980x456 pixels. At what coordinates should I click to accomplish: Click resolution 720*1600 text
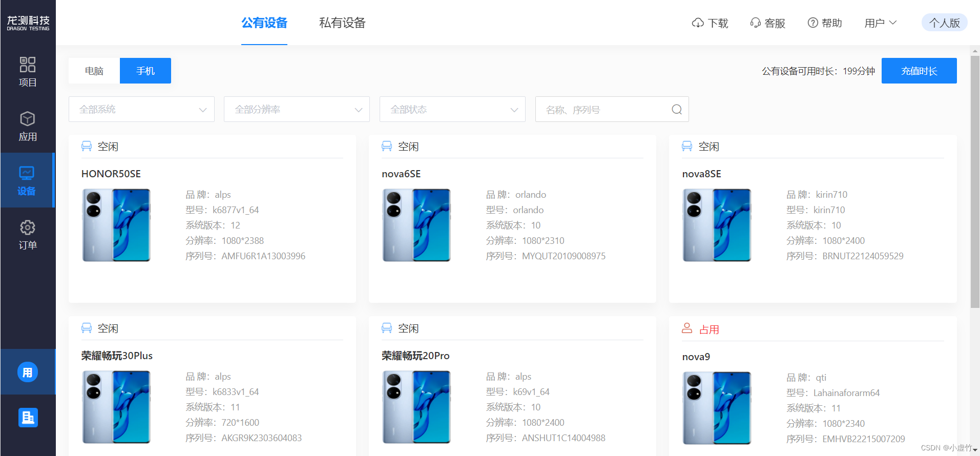[240, 422]
